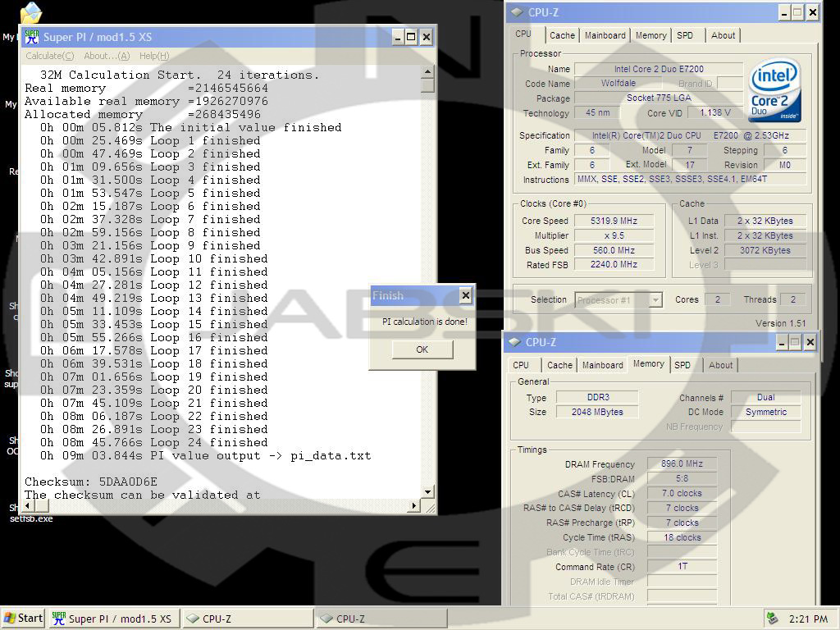Click OK in the Finish dialog
Viewport: 840px width, 630px height.
point(422,349)
